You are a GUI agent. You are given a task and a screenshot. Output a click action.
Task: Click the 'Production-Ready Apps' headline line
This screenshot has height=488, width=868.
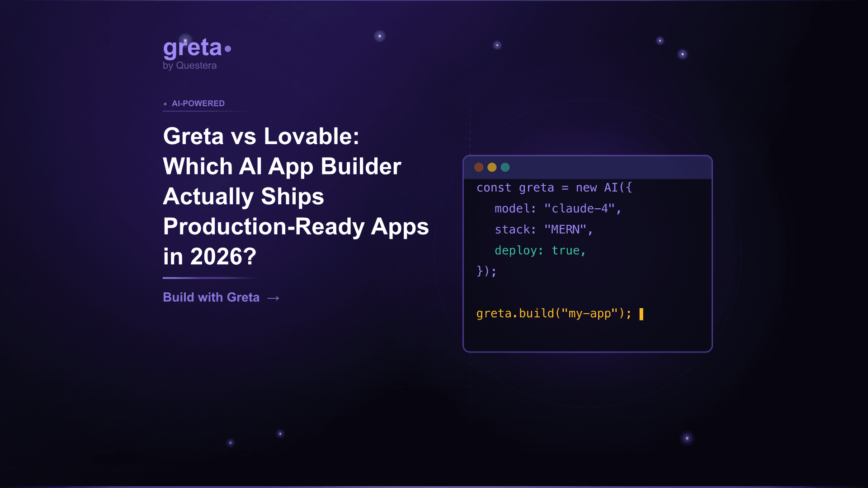[296, 226]
